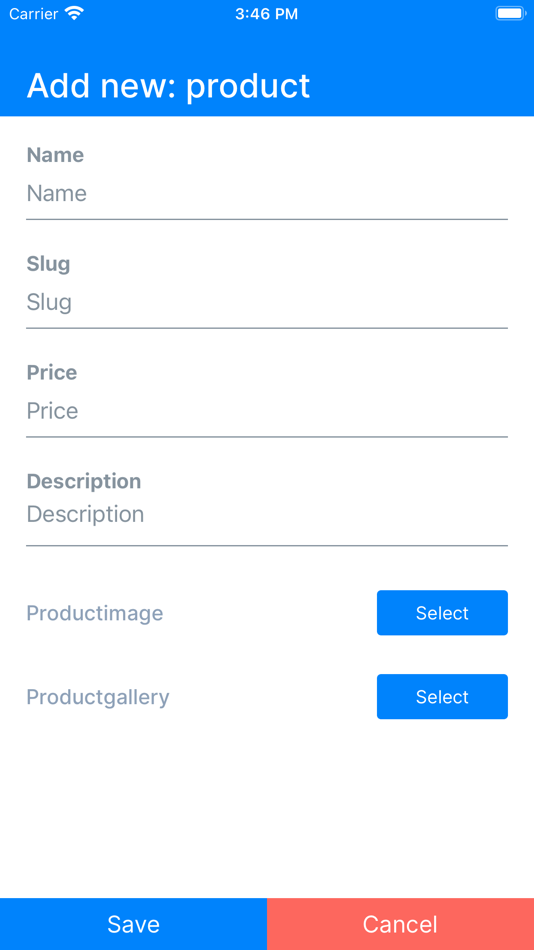Click the bold Description label
The image size is (534, 950).
[84, 482]
